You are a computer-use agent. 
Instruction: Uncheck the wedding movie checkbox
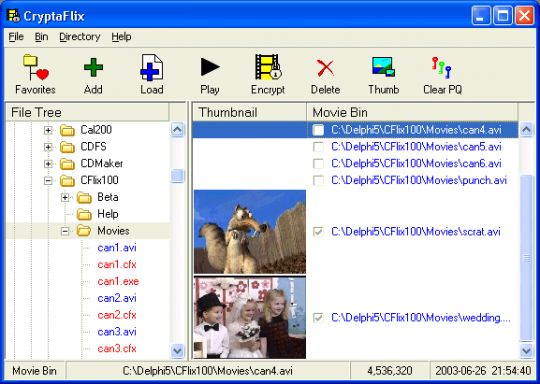coord(318,318)
